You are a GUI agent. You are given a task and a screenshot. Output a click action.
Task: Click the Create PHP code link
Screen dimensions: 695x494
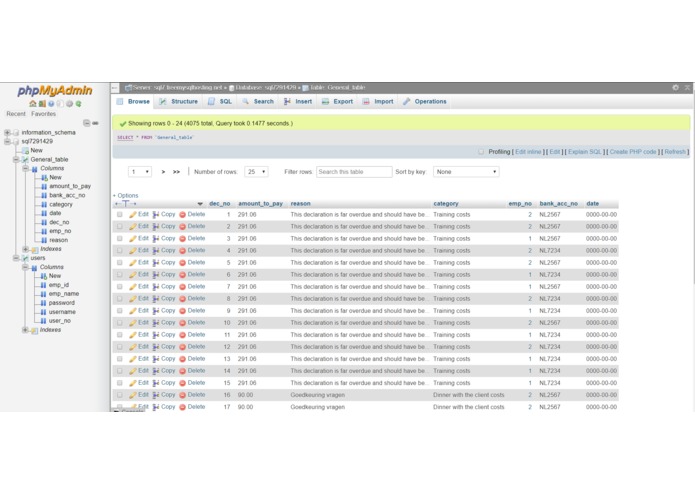pos(633,152)
